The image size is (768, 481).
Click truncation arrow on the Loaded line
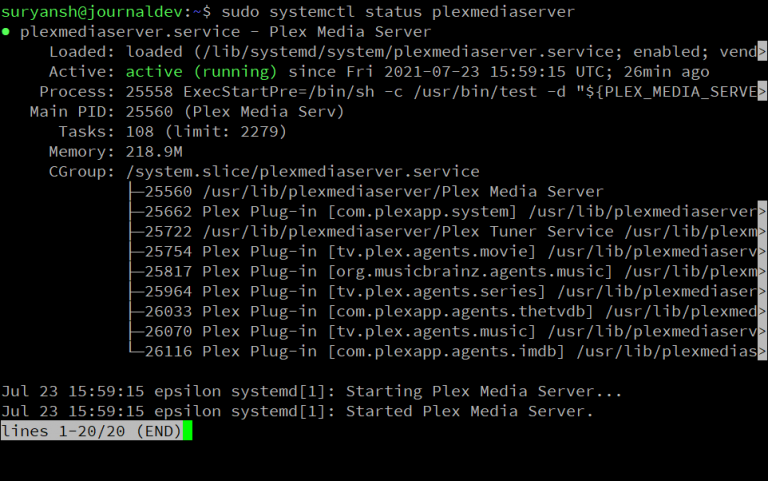762,51
